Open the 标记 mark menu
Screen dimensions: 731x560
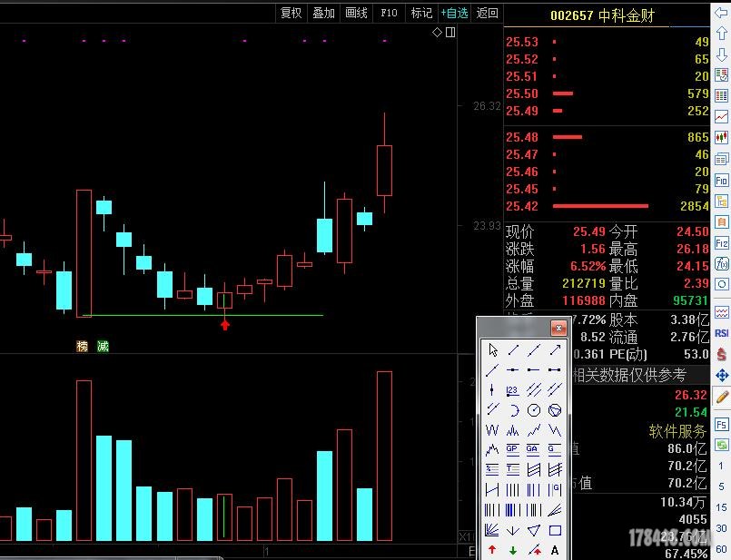tap(421, 13)
